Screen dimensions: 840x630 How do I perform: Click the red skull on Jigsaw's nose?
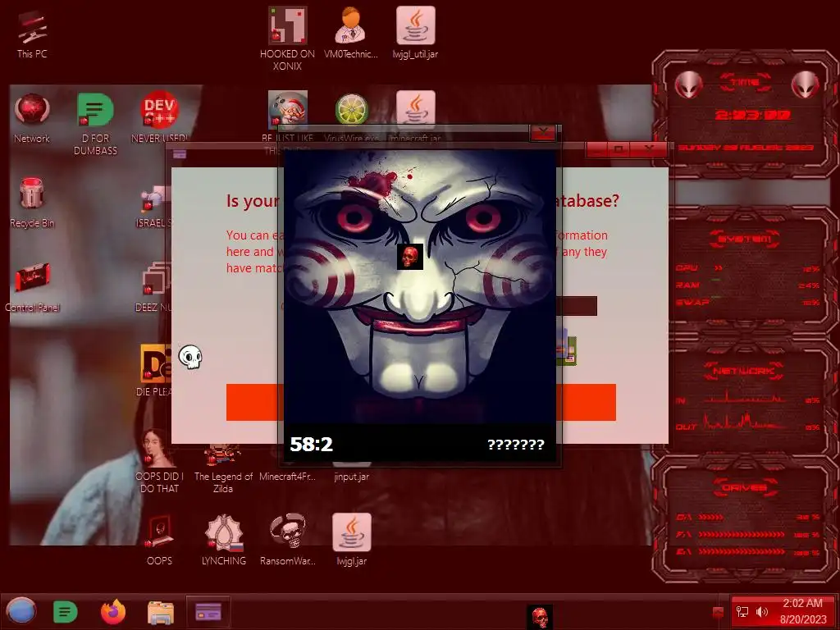point(410,257)
